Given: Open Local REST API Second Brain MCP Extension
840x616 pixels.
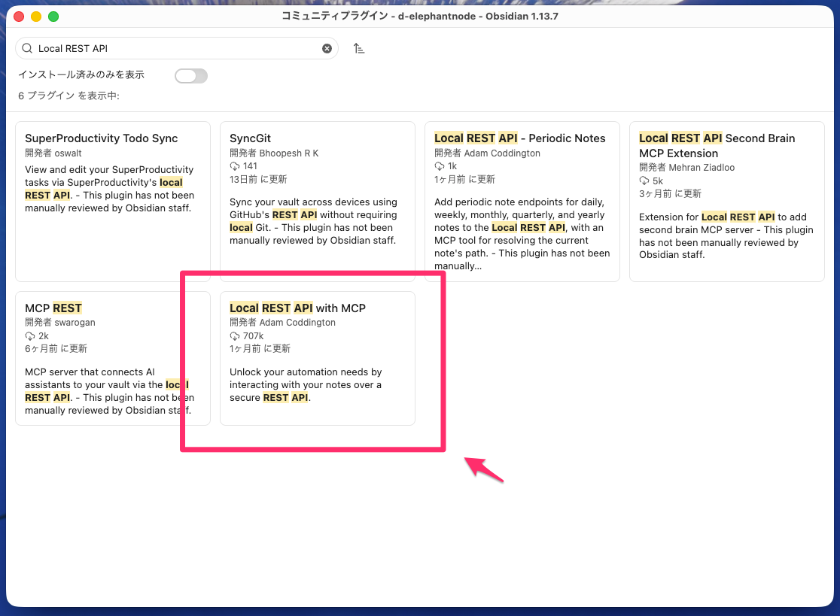Looking at the screenshot, I should point(727,202).
